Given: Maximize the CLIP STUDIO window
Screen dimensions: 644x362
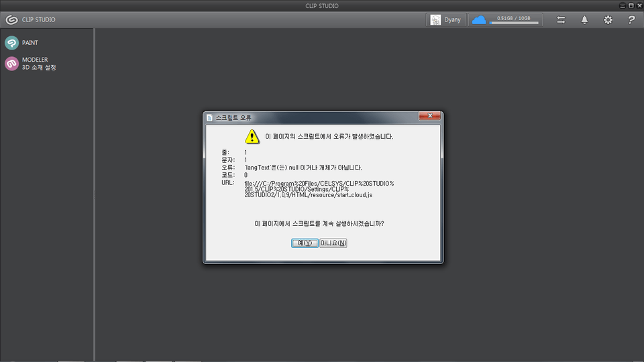Looking at the screenshot, I should (x=631, y=6).
